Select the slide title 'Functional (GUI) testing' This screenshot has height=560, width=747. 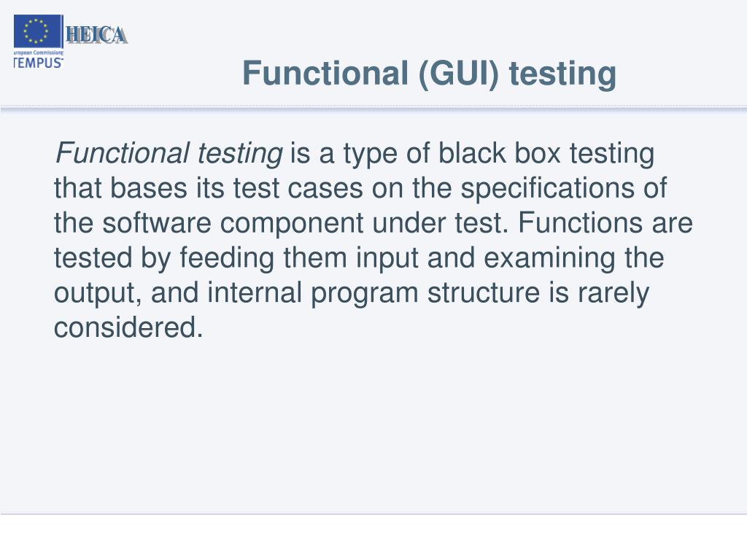429,74
